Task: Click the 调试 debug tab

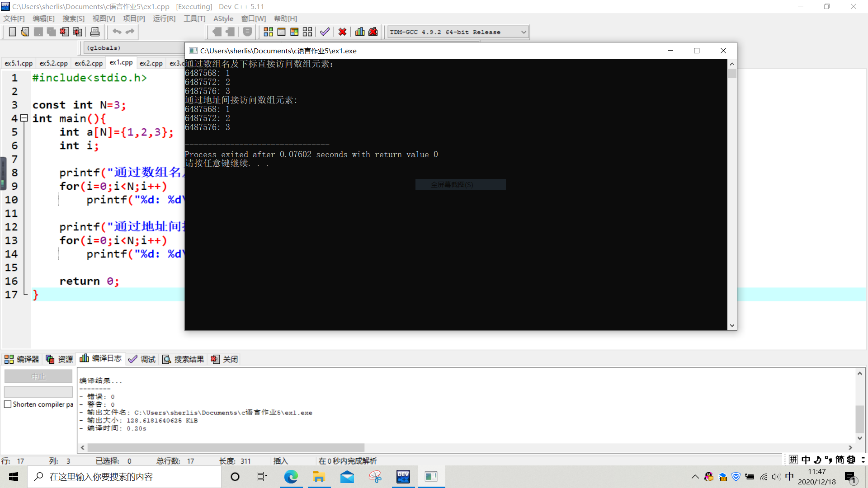Action: [142, 359]
